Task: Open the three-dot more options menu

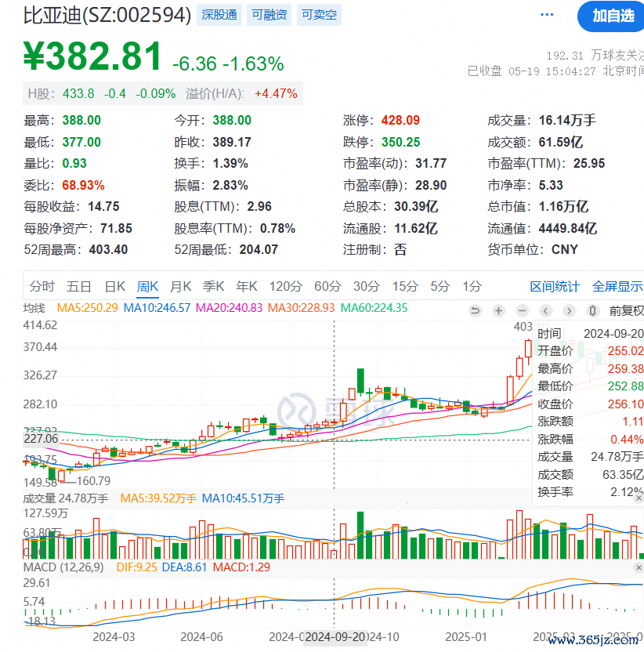Action: click(x=547, y=15)
